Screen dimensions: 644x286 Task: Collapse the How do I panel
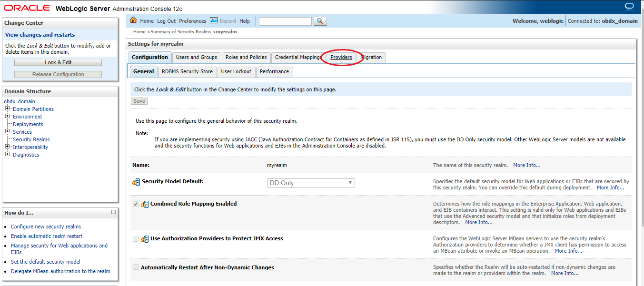[113, 212]
